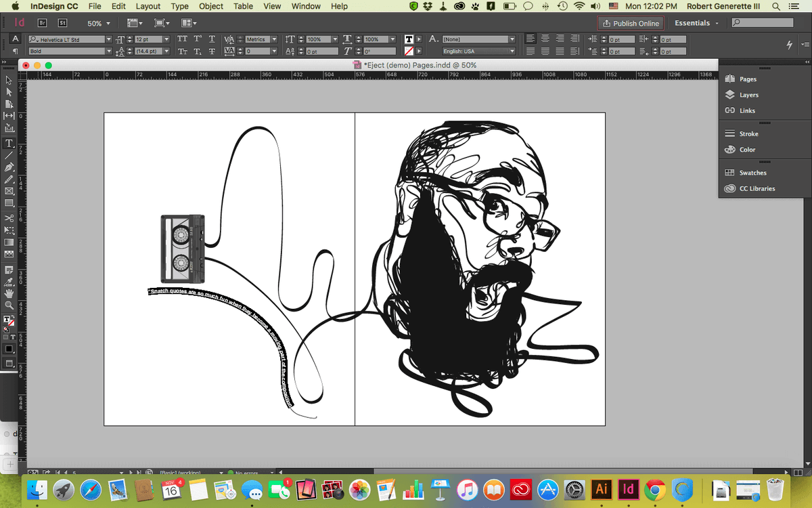Open the 12 pt font size dropdown
The image size is (812, 508).
(166, 39)
